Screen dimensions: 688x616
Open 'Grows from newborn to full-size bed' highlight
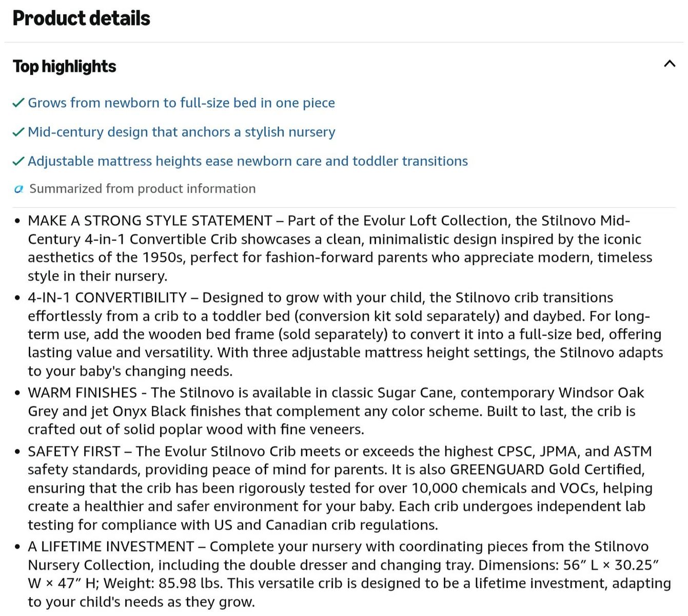click(x=181, y=103)
